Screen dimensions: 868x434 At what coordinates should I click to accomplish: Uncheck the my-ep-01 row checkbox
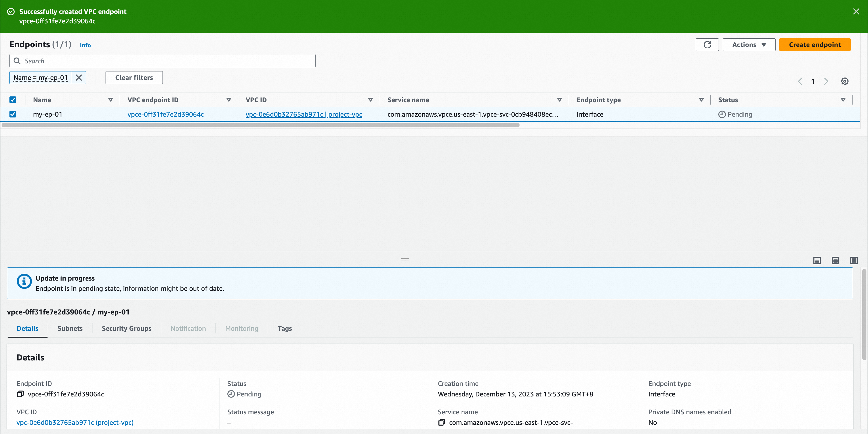[13, 114]
